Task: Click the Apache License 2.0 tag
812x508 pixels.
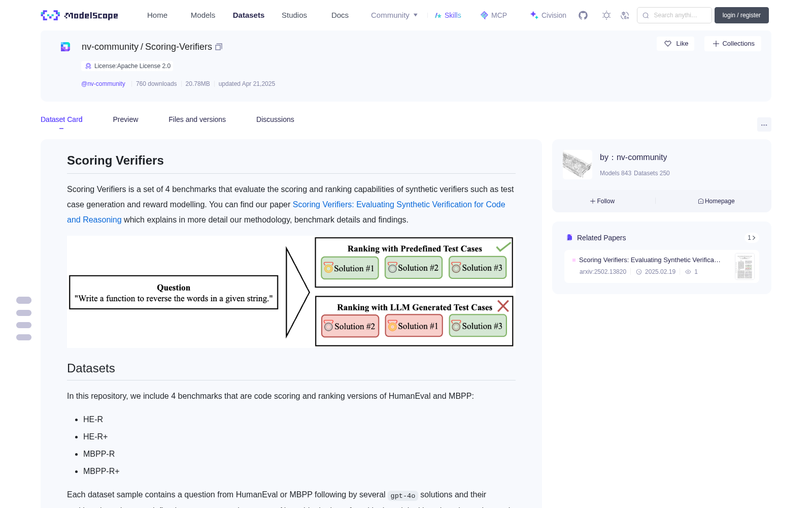Action: pyautogui.click(x=127, y=66)
